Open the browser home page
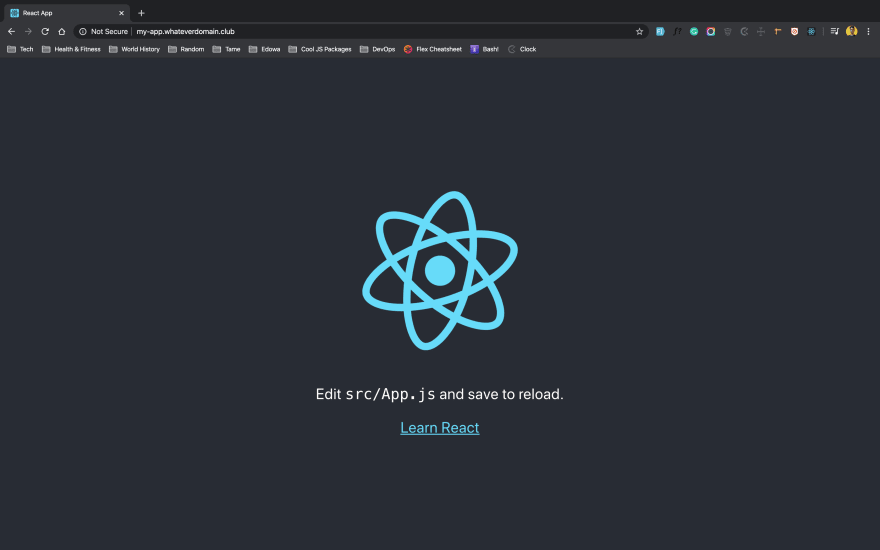Image resolution: width=880 pixels, height=550 pixels. click(x=62, y=31)
